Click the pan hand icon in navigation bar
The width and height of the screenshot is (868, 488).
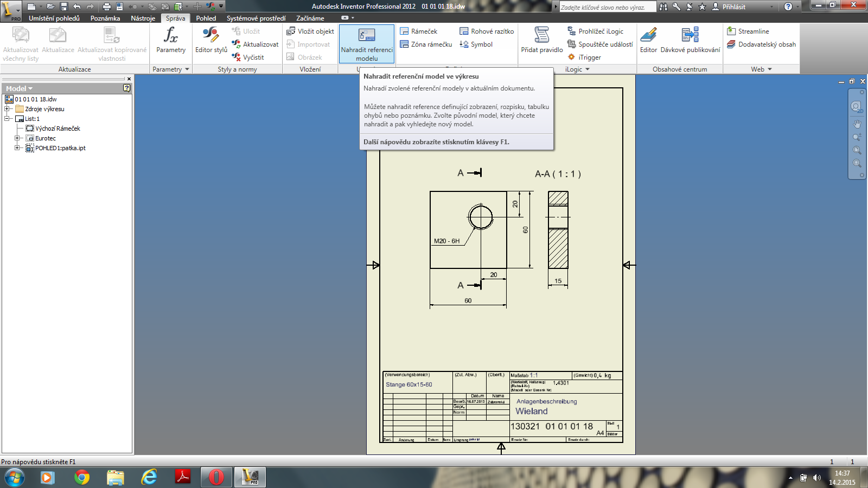[857, 124]
